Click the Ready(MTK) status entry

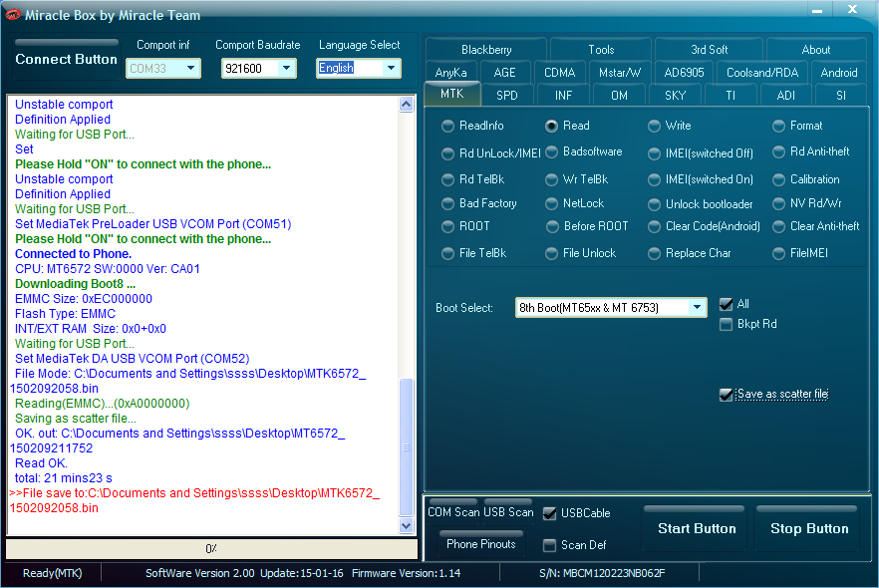tap(52, 573)
